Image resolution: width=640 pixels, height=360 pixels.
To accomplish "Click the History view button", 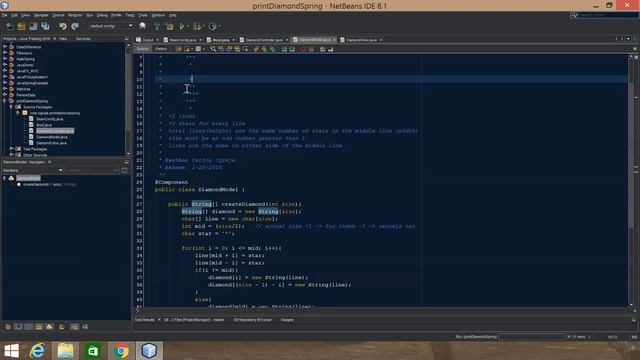I will (x=161, y=49).
